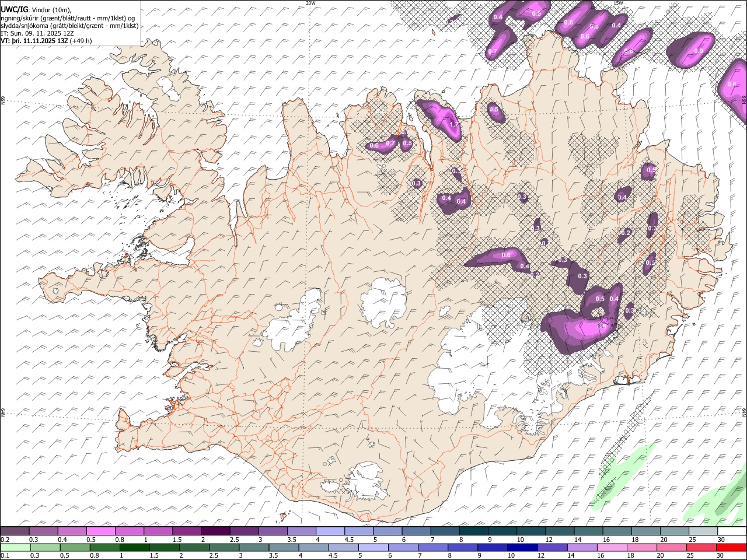The width and height of the screenshot is (747, 560).
Task: Click the brightest pink swatch in snow legend
Action: [x=100, y=531]
